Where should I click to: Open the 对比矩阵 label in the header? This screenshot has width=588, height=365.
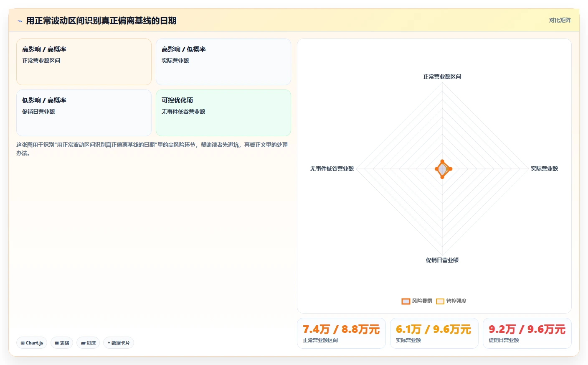coord(560,20)
